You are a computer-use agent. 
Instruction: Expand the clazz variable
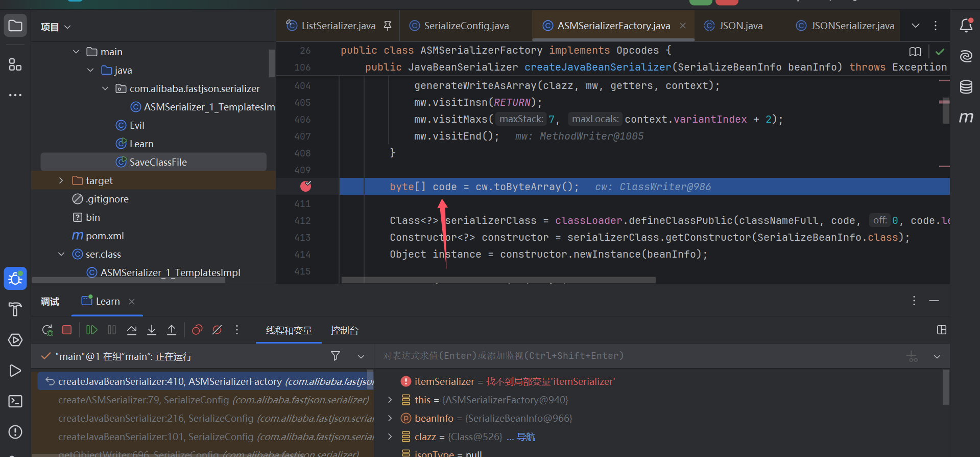tap(390, 437)
